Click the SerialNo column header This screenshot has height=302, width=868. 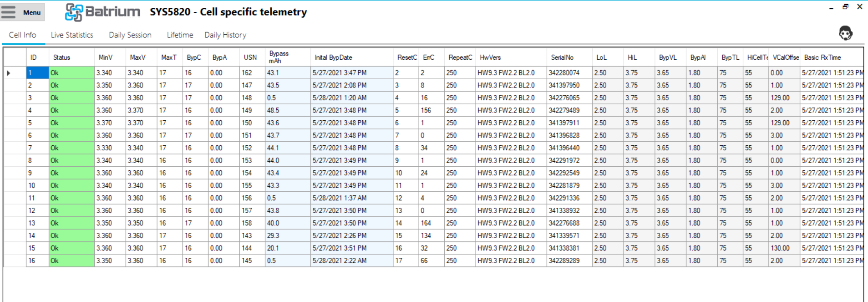pyautogui.click(x=570, y=57)
